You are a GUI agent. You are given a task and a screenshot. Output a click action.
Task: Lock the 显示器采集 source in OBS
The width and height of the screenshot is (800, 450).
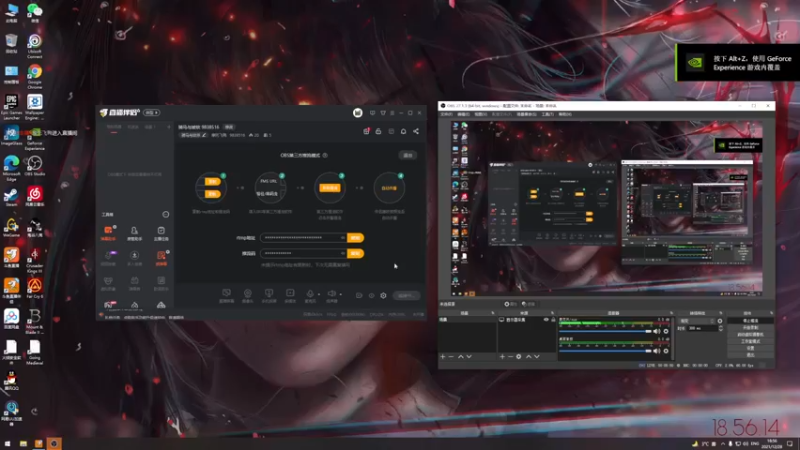553,320
